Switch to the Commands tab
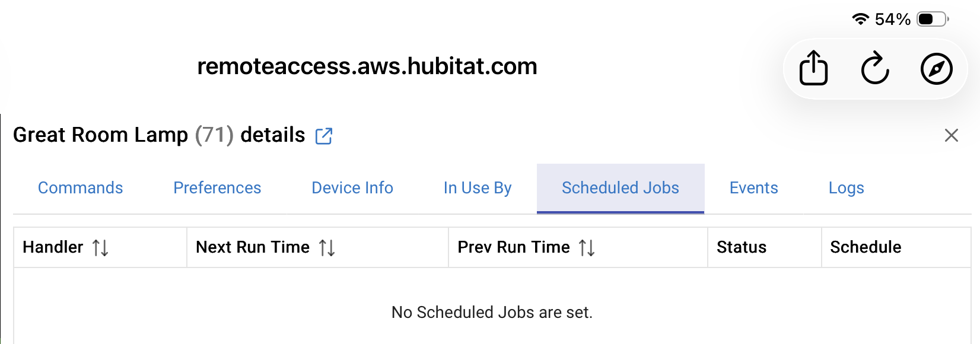 81,188
